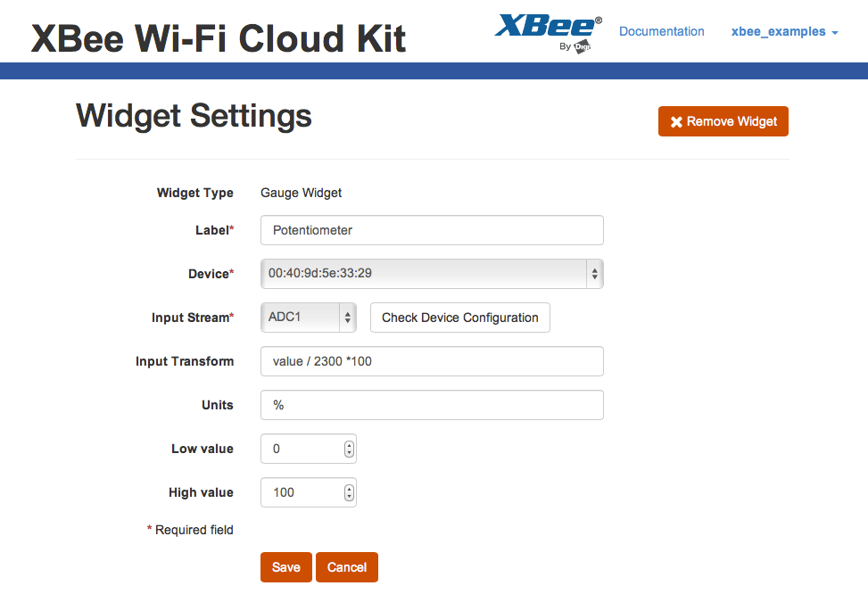The width and height of the screenshot is (868, 594).
Task: Click the Remove Widget button
Action: [x=723, y=121]
